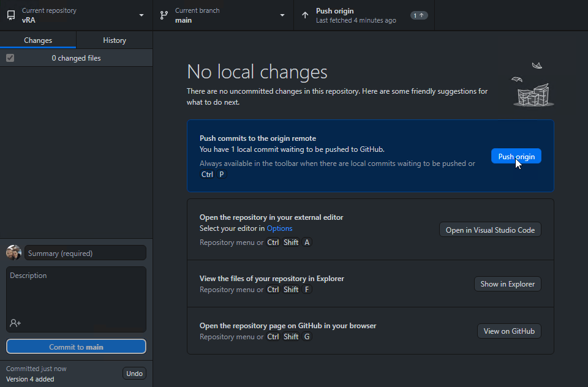Screen dimensions: 588x387
Task: Undo the last commit
Action: [x=134, y=374]
